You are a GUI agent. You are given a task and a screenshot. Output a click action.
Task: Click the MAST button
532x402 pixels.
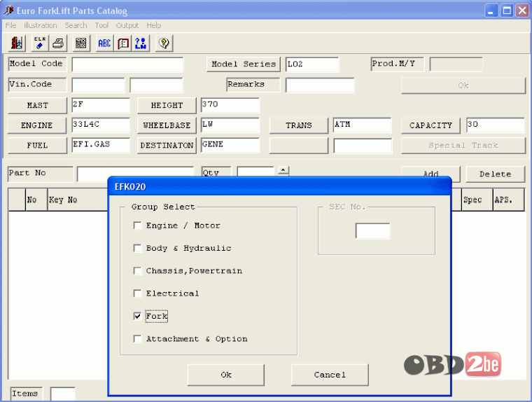tap(37, 105)
